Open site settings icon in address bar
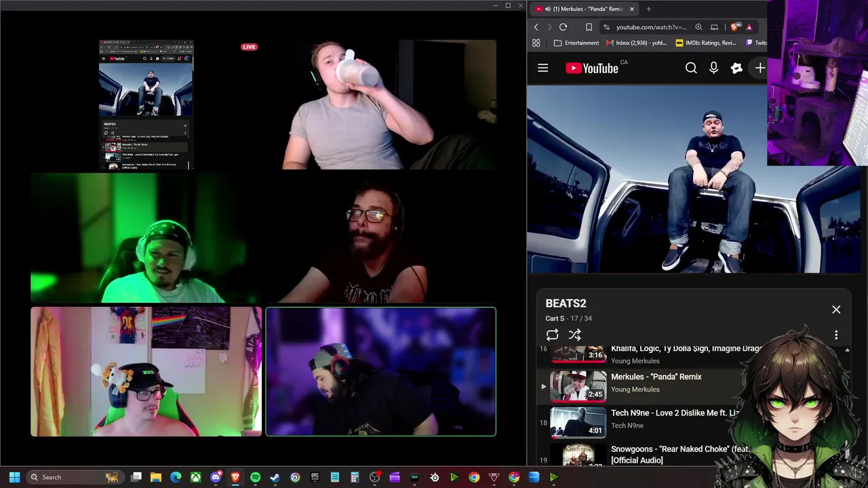 606,27
